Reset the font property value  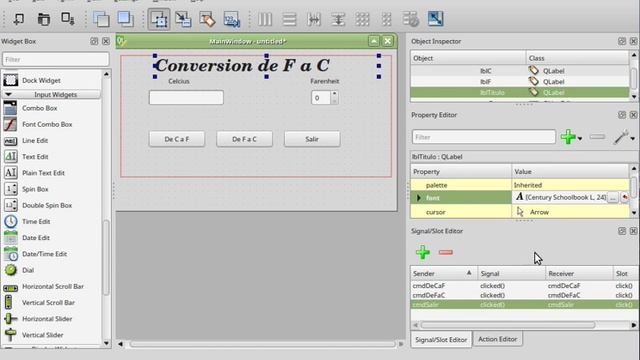(624, 198)
